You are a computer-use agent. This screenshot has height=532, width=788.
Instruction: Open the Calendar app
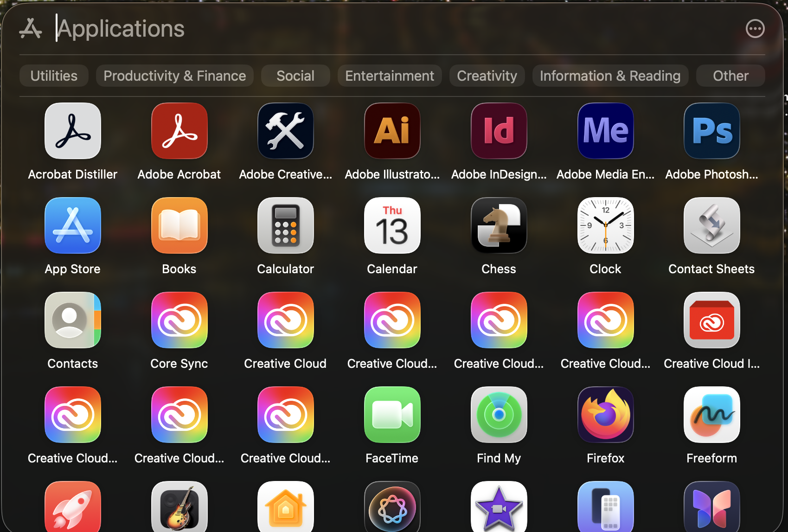pos(392,225)
